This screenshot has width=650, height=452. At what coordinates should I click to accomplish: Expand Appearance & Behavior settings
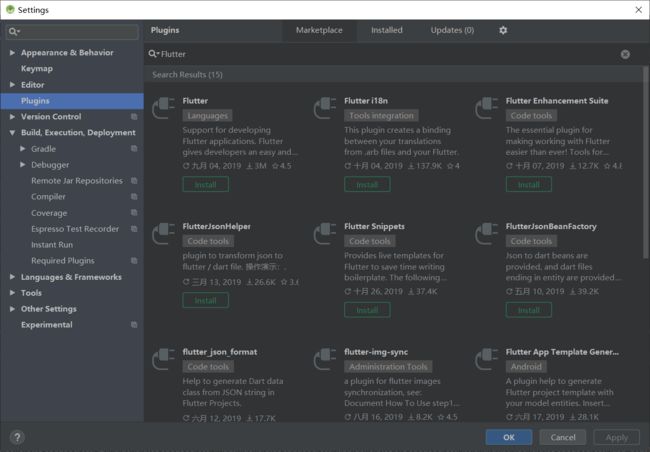(x=12, y=53)
